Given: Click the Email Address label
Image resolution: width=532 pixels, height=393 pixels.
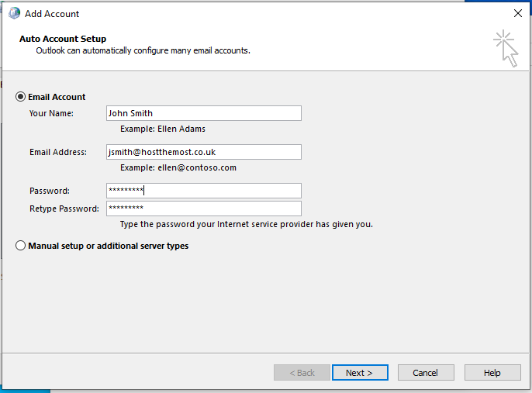Looking at the screenshot, I should tap(58, 152).
